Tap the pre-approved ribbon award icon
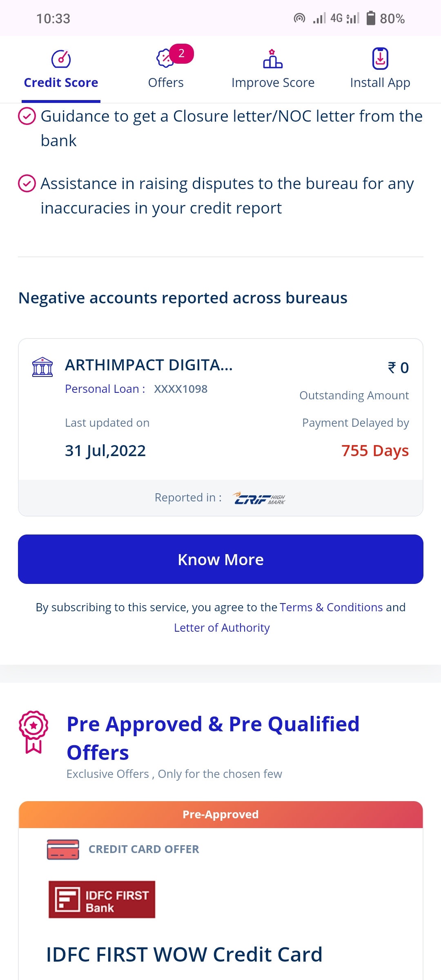Viewport: 441px width, 980px height. (34, 732)
